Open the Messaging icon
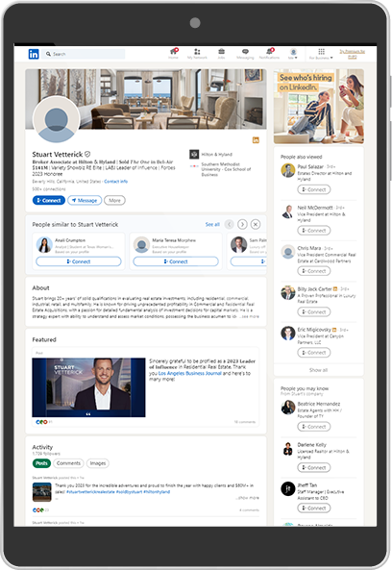The image size is (392, 570). pos(245,54)
